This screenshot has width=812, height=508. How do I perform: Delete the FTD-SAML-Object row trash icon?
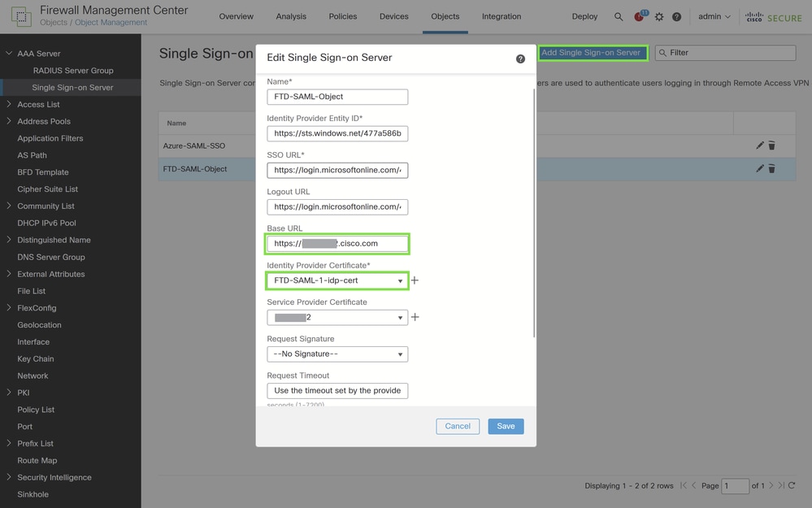(x=771, y=168)
